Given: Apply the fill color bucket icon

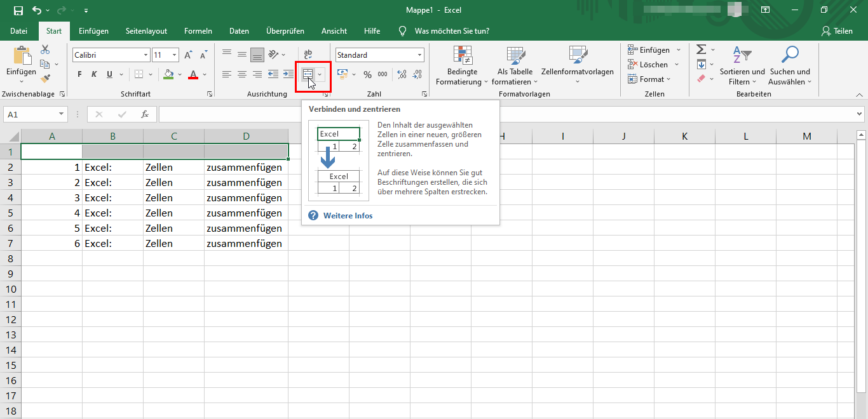Looking at the screenshot, I should tap(168, 74).
